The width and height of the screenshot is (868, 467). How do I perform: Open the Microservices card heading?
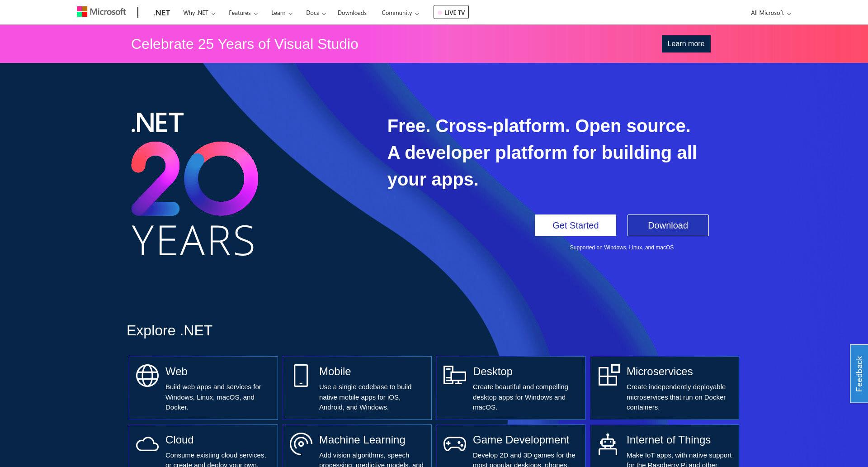pyautogui.click(x=660, y=372)
